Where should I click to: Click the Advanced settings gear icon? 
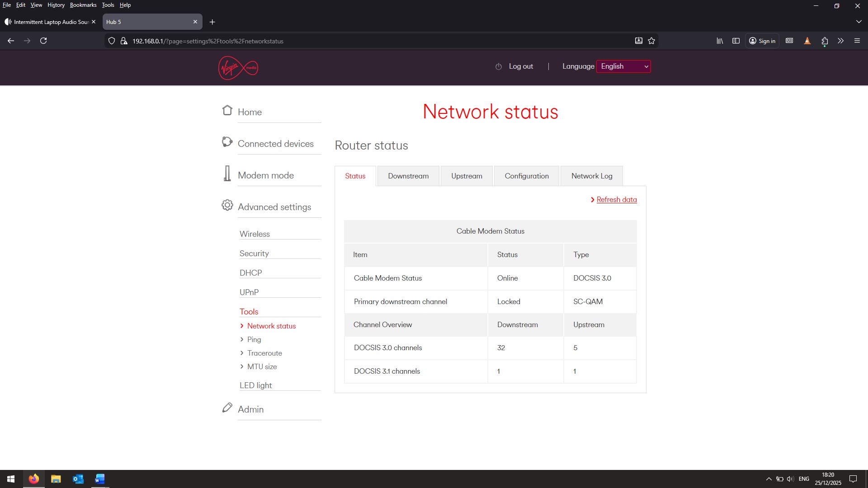(x=227, y=206)
